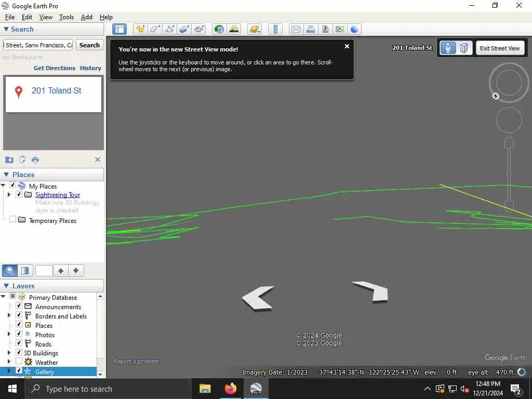Click the Report a problem link

(x=137, y=361)
